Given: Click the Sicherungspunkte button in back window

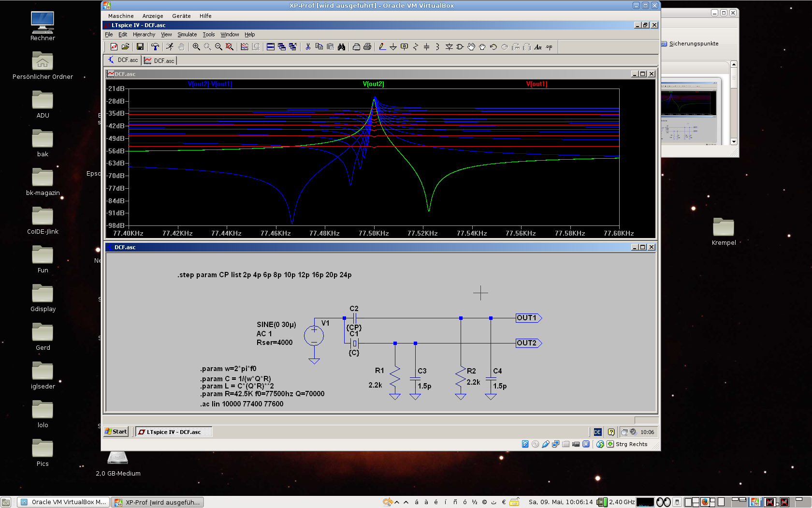Looking at the screenshot, I should click(690, 44).
